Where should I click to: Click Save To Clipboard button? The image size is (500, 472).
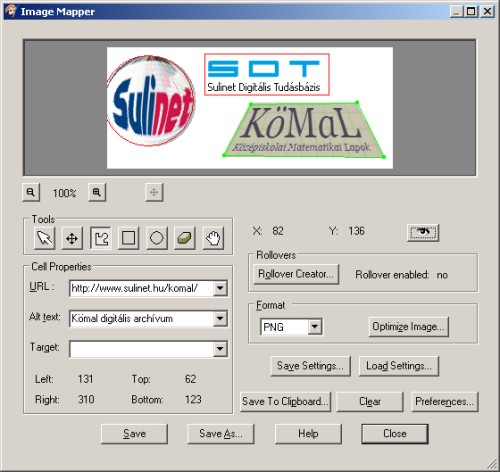point(285,402)
